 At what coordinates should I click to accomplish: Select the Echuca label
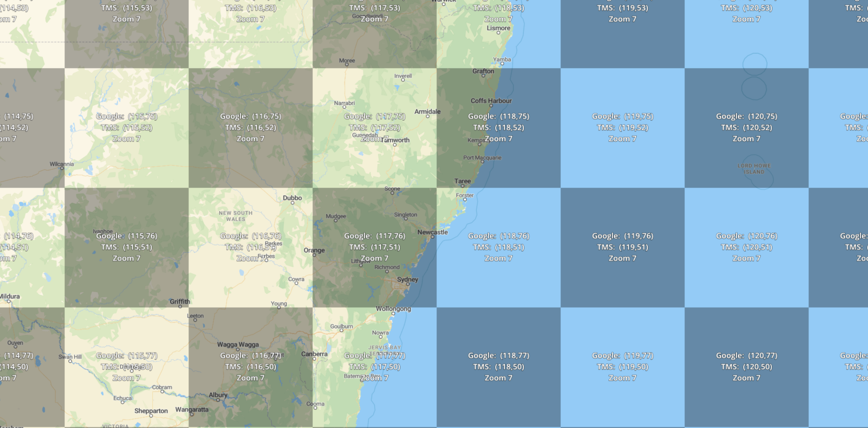pyautogui.click(x=123, y=398)
